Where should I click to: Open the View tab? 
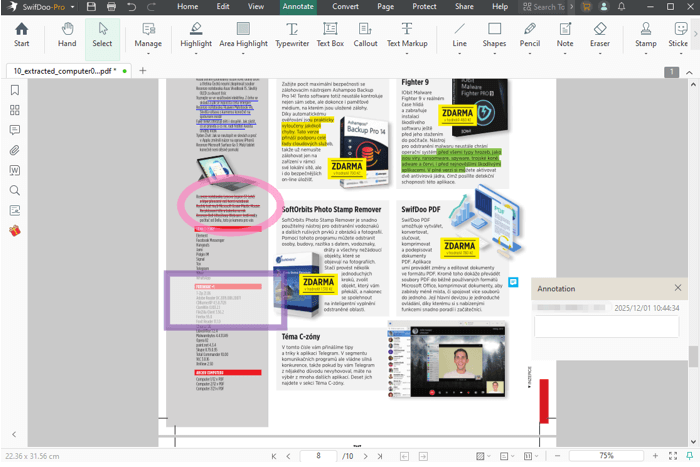tap(256, 7)
